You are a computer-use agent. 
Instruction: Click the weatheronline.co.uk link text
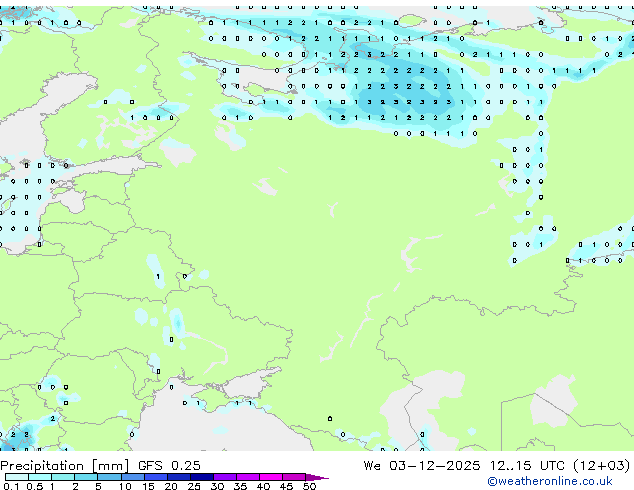(550, 481)
